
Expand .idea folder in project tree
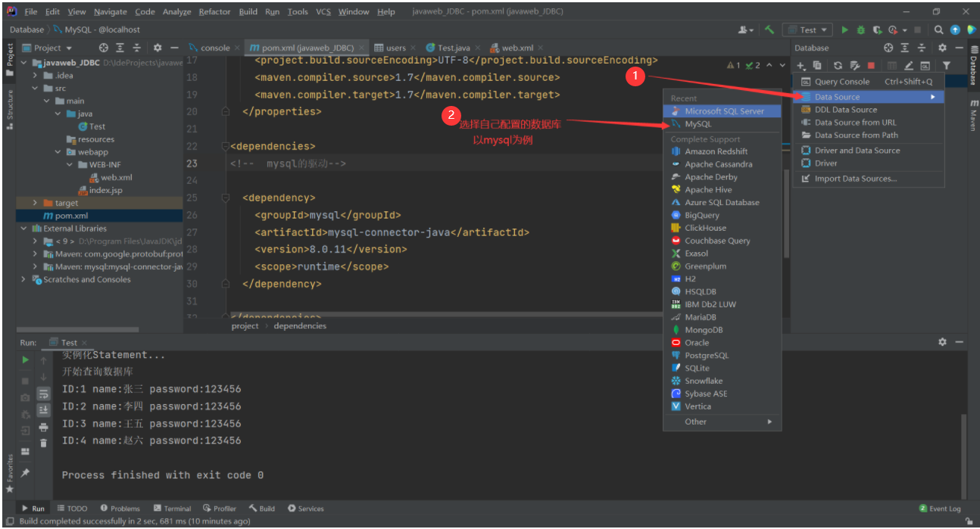coord(36,76)
